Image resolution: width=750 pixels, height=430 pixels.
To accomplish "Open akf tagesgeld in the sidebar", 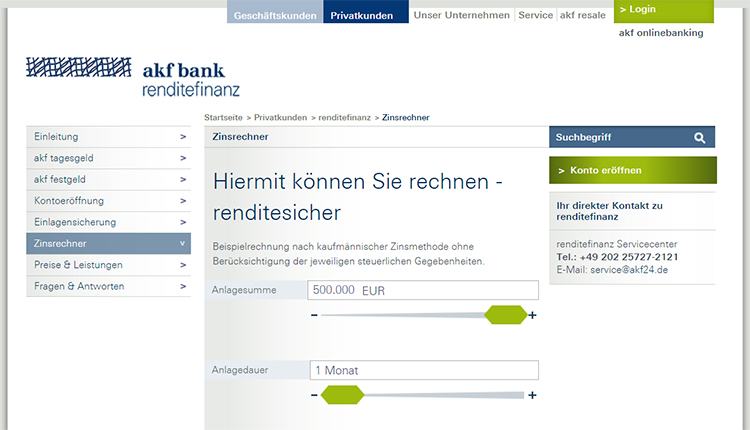I will tap(109, 158).
